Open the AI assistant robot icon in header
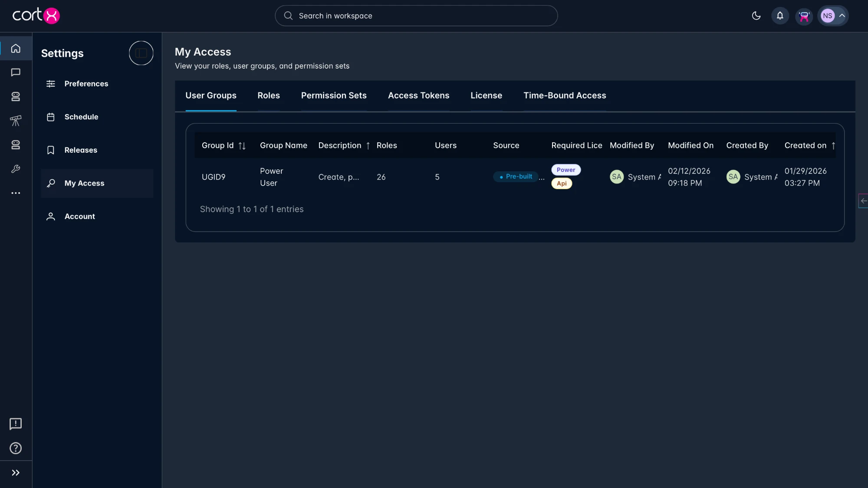 (x=804, y=16)
